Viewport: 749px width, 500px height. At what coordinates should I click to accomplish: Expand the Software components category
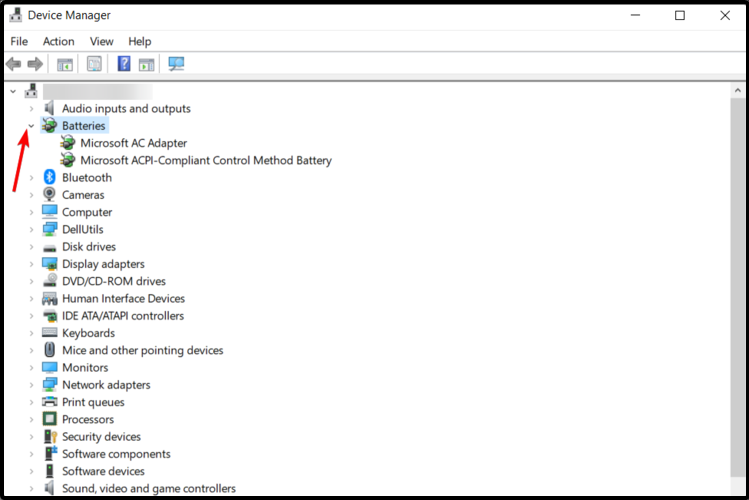(32, 454)
